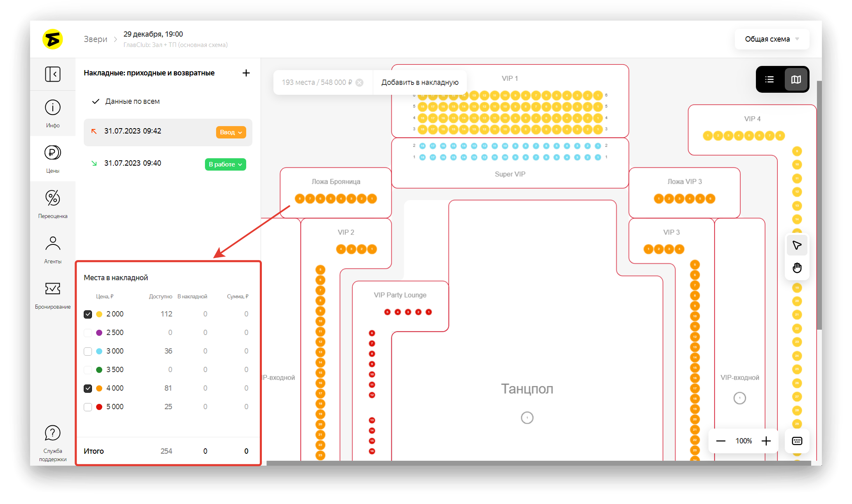Click the Super VIP section label
This screenshot has height=504, width=852.
pos(510,174)
